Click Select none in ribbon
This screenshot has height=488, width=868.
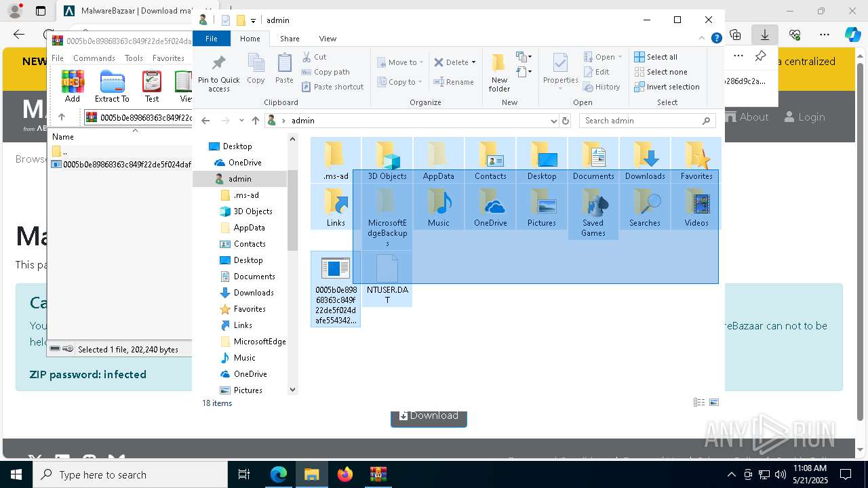(660, 72)
